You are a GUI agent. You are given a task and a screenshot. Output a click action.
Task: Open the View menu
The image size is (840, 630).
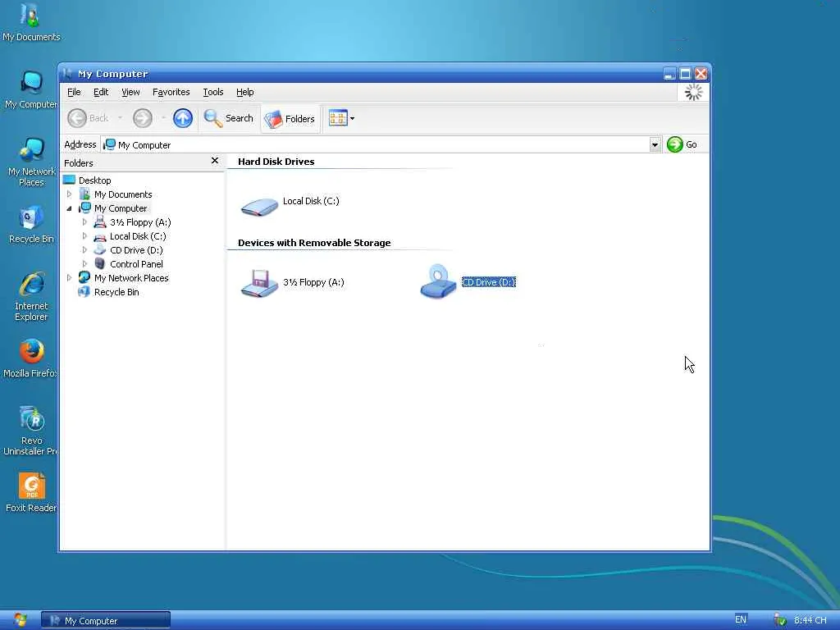(x=130, y=92)
